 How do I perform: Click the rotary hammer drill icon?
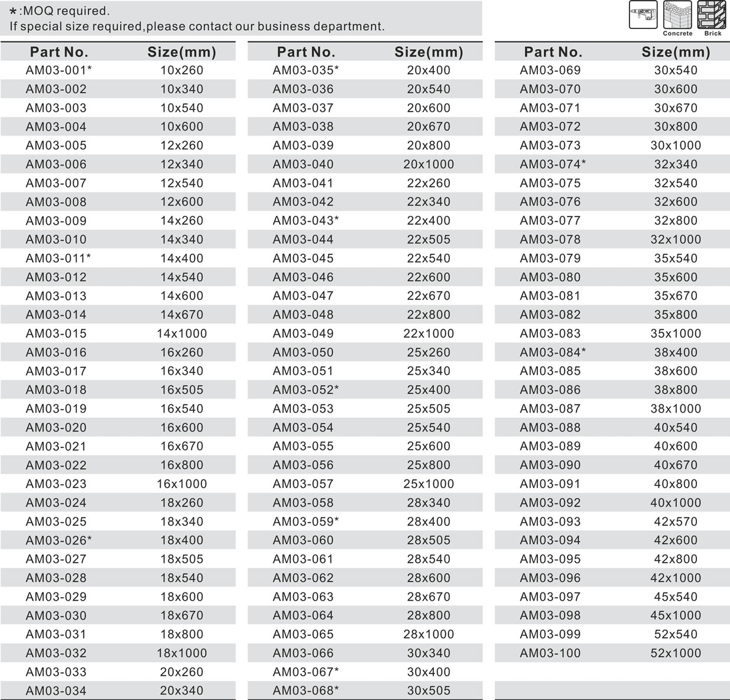pyautogui.click(x=643, y=15)
